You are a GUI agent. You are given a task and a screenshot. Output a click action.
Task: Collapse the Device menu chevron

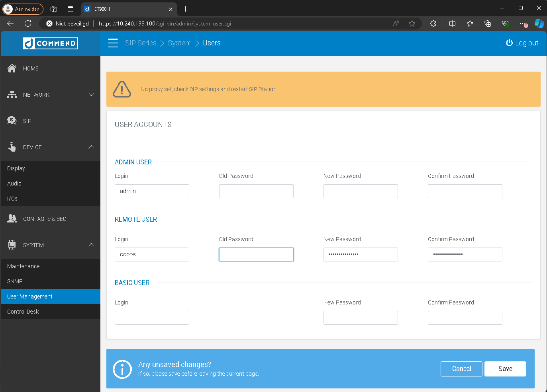[91, 147]
